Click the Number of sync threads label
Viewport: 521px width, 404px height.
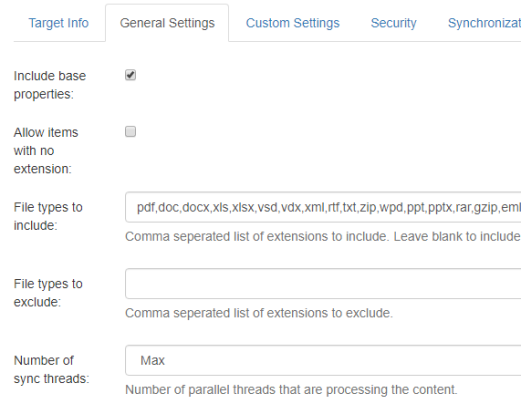click(51, 370)
